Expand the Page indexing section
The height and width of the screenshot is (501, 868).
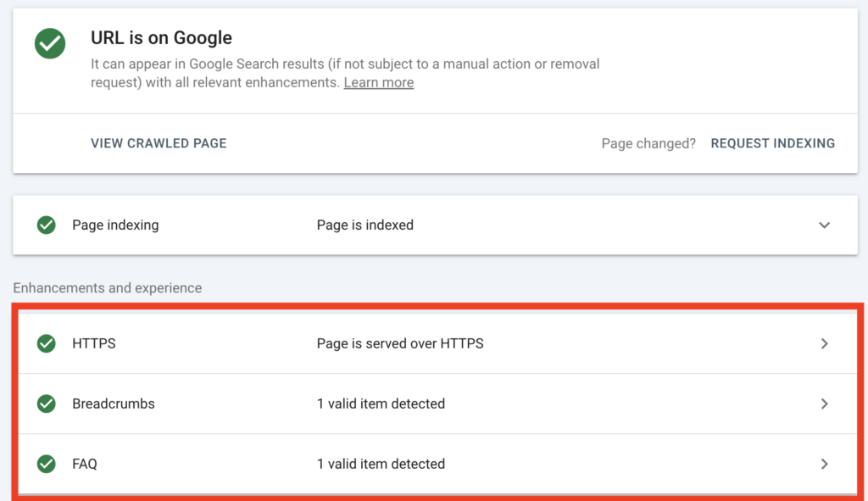[824, 225]
